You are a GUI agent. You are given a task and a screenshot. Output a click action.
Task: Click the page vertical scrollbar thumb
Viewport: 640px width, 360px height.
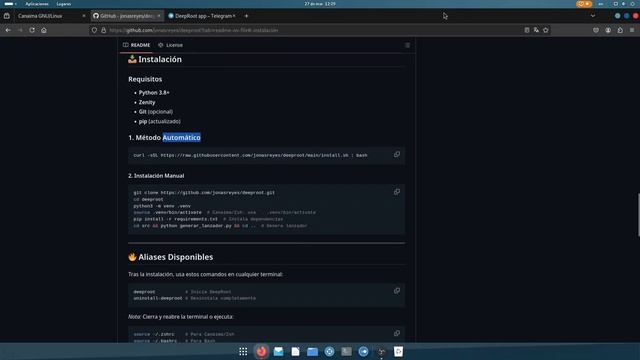pos(638,215)
